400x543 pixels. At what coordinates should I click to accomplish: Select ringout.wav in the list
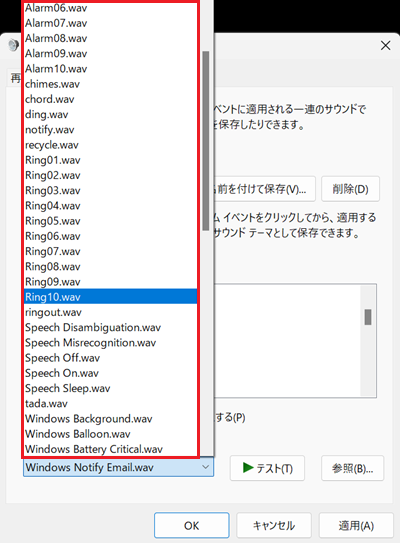point(111,312)
